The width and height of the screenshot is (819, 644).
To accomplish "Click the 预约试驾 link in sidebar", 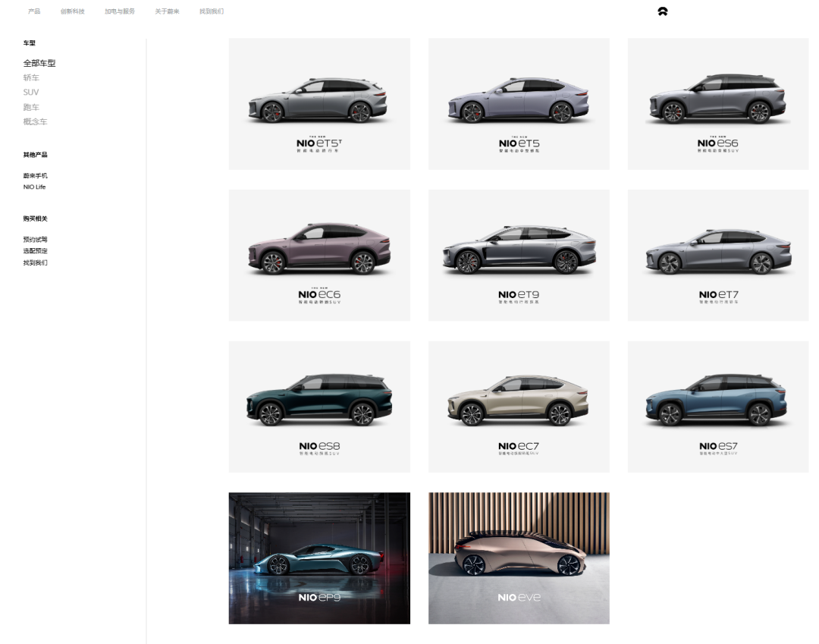I will pos(36,239).
